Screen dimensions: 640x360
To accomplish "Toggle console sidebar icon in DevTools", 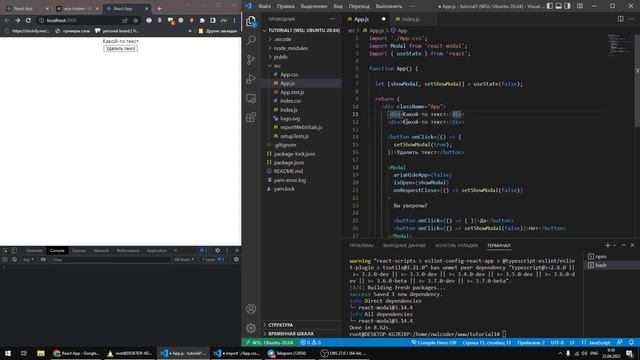I will (x=5, y=259).
